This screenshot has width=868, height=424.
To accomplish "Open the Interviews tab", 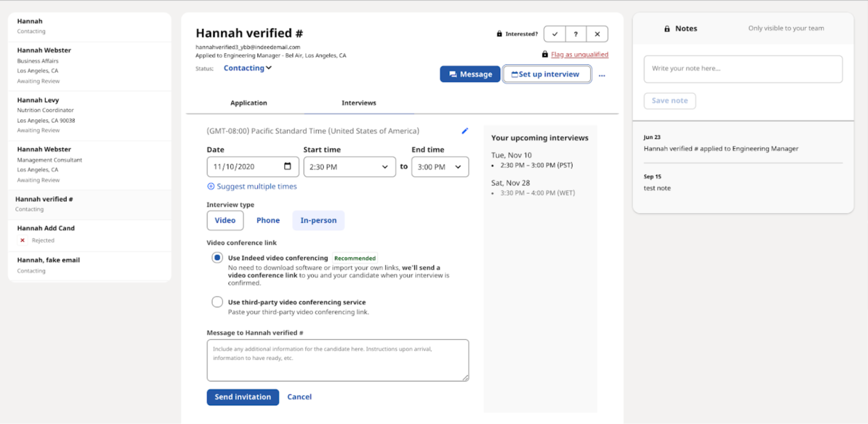I will tap(358, 103).
